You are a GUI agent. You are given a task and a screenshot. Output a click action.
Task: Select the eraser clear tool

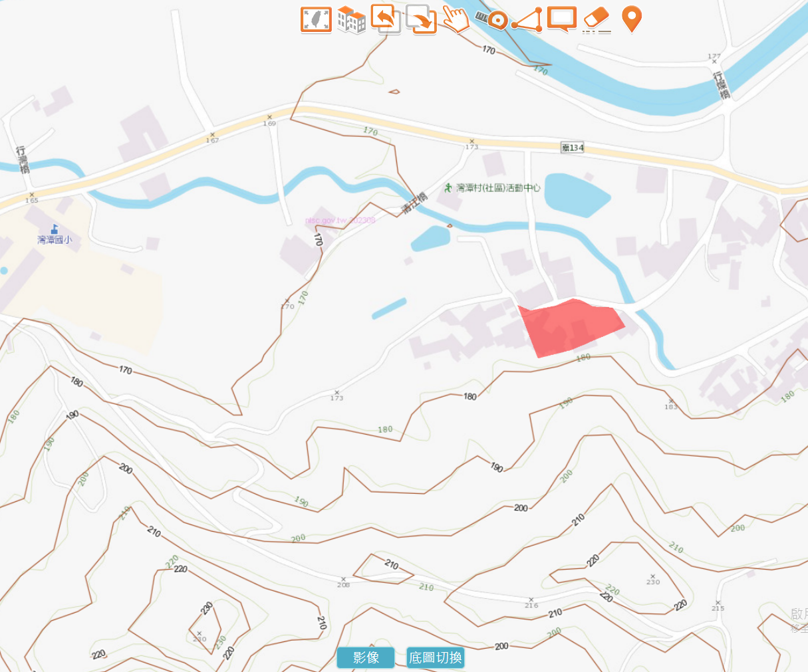tap(597, 20)
